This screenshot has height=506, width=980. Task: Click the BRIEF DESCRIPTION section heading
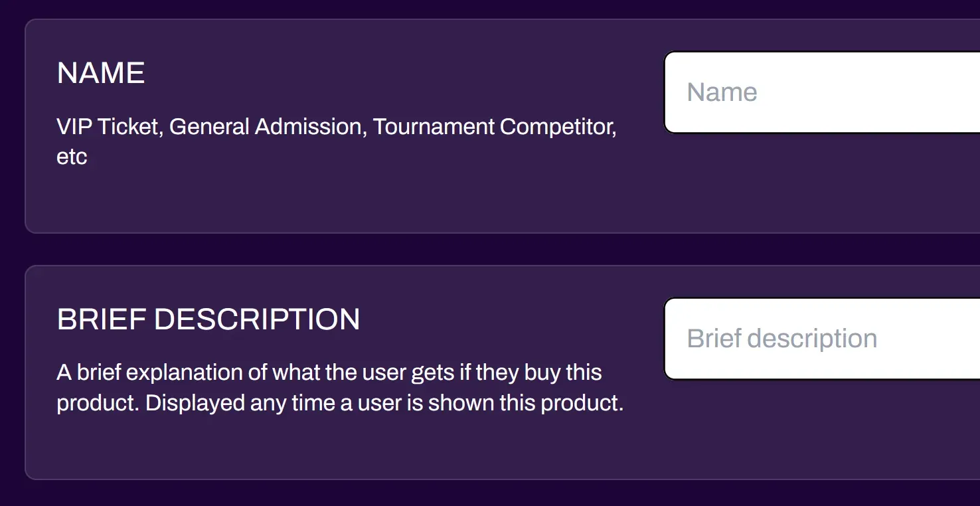tap(208, 319)
